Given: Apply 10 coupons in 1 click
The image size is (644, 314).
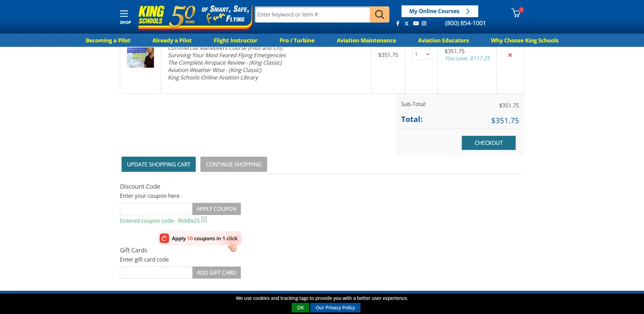Looking at the screenshot, I should pyautogui.click(x=200, y=238).
